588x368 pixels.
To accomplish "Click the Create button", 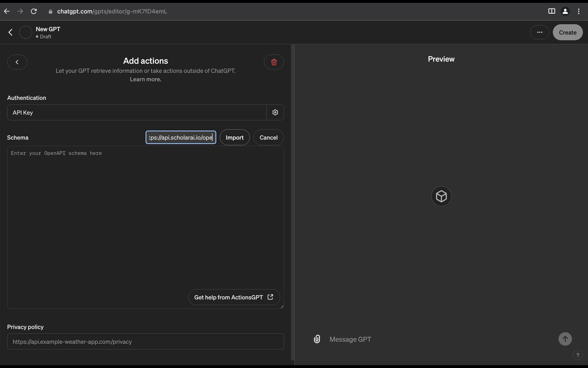I will coord(568,32).
